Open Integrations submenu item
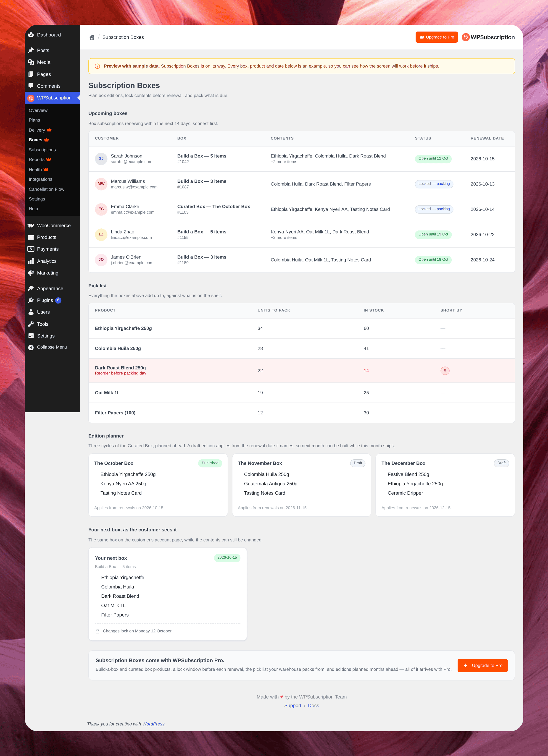The width and height of the screenshot is (548, 756). (x=40, y=179)
